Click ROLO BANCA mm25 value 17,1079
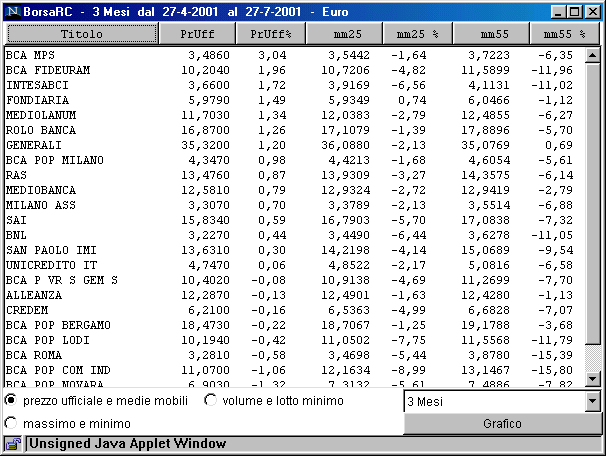Image resolution: width=606 pixels, height=456 pixels. (x=346, y=130)
